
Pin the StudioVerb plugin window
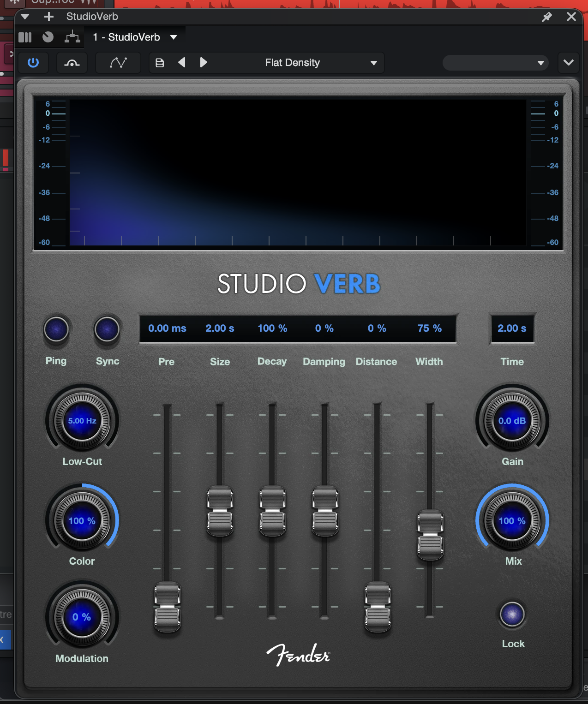click(x=547, y=17)
